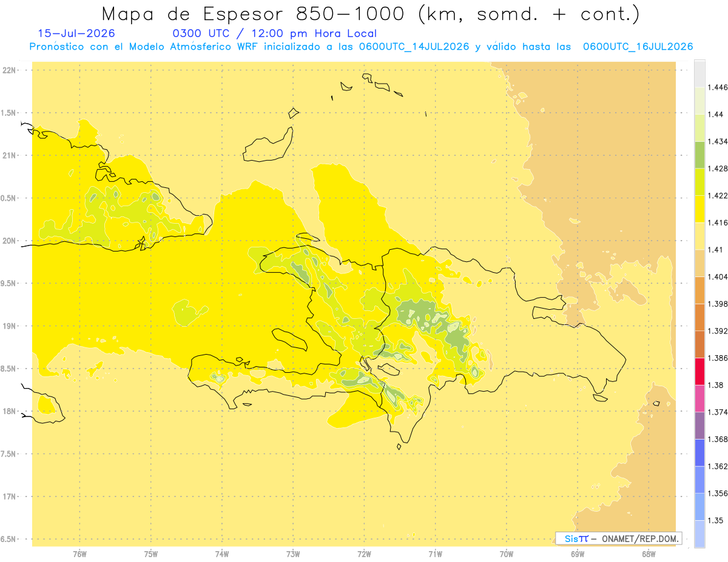Click the legend value '1.404'

tap(717, 276)
